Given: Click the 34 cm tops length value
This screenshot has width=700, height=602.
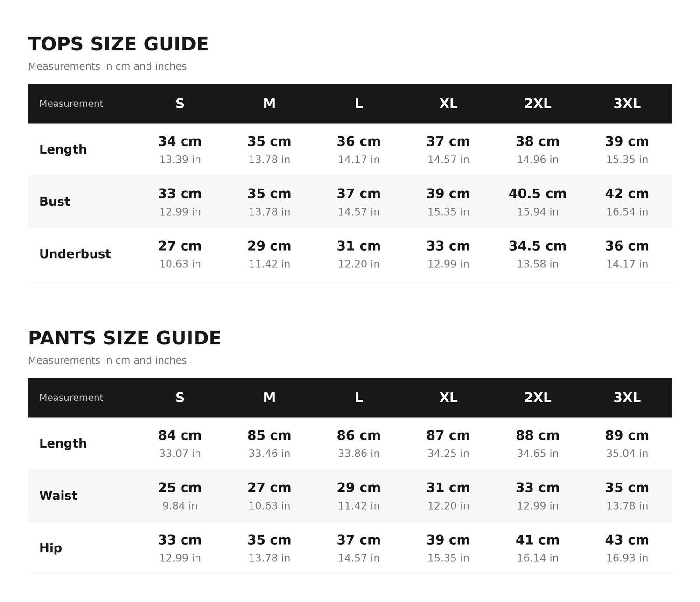Looking at the screenshot, I should [x=180, y=141].
